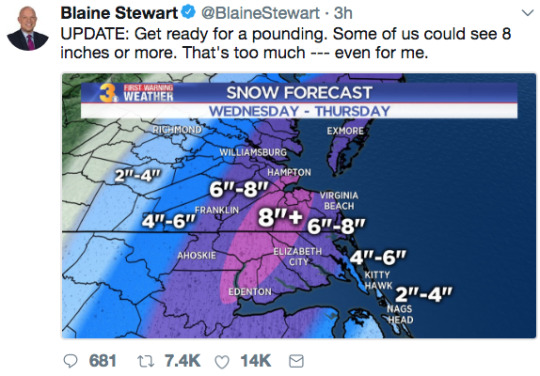
Task: Click the 681 replies count
Action: pyautogui.click(x=103, y=361)
